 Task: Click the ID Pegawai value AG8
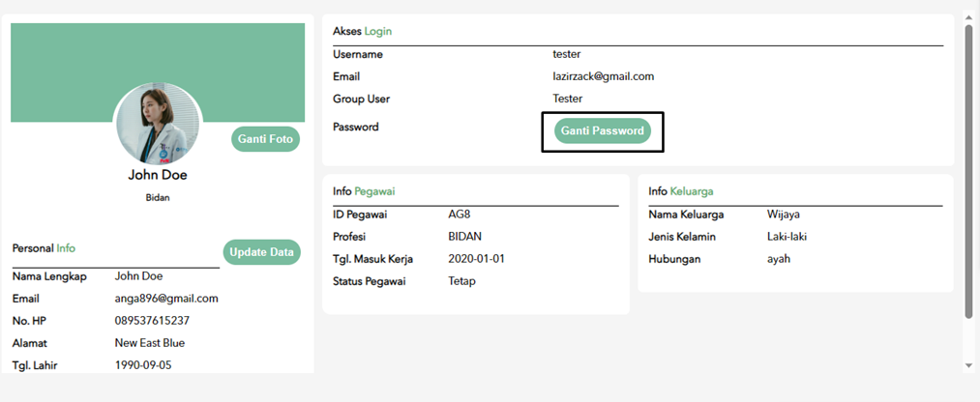(459, 215)
